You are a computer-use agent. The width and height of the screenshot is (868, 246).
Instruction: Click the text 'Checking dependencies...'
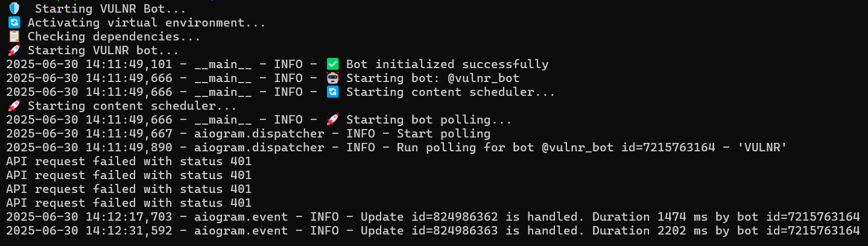point(114,37)
